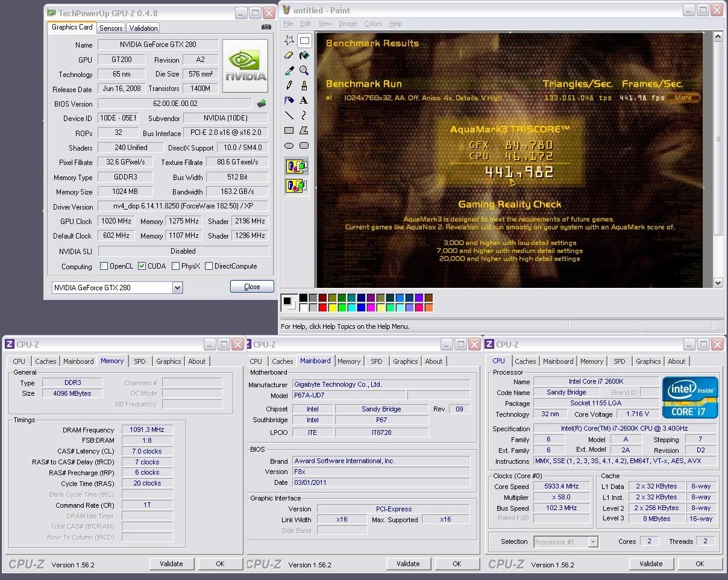Enable the OpenCL checkbox

pyautogui.click(x=104, y=266)
